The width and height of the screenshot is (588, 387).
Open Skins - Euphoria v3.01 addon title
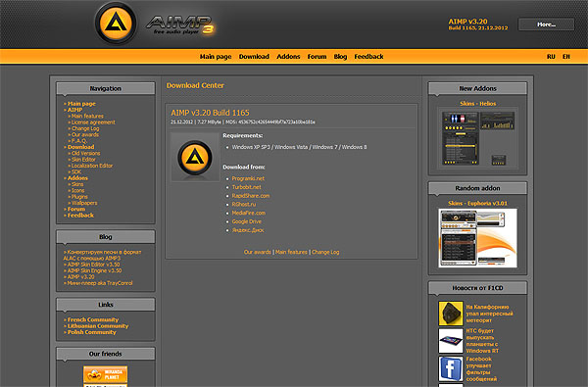(x=478, y=203)
